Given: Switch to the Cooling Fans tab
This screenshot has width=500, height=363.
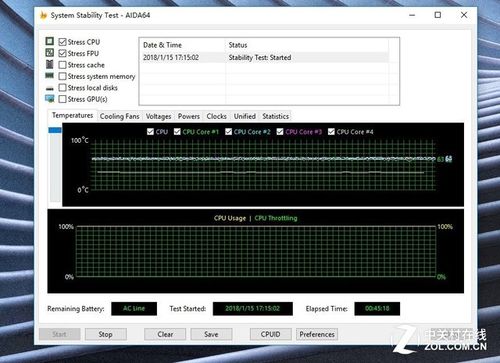Looking at the screenshot, I should point(119,116).
